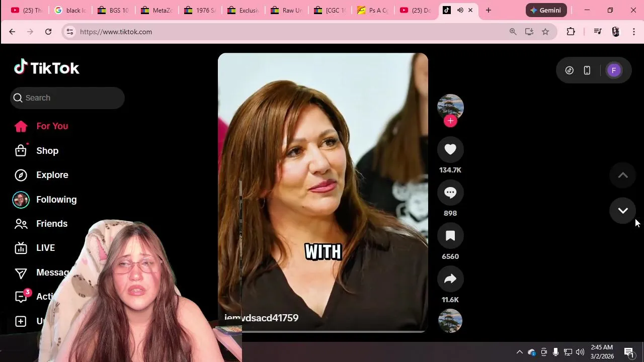This screenshot has height=362, width=644.
Task: Open the creator's profile avatar
Action: (x=450, y=107)
